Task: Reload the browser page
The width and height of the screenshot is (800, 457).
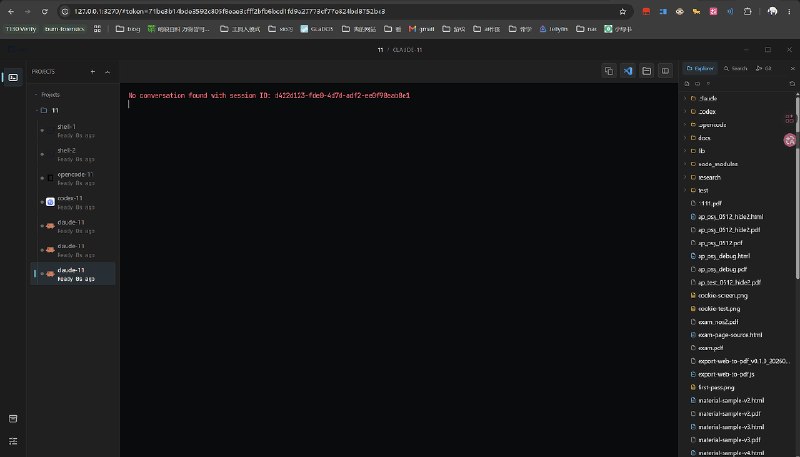Action: [x=45, y=11]
